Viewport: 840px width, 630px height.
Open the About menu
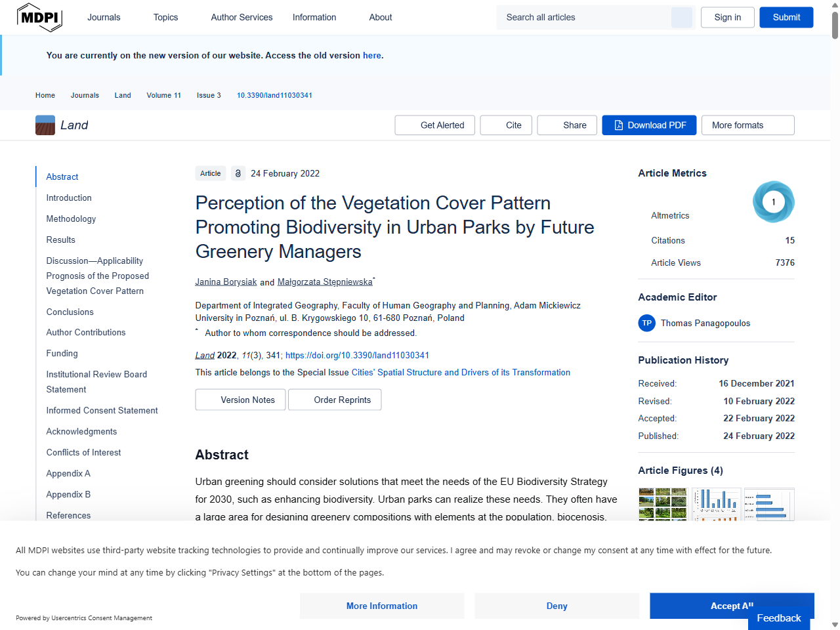tap(381, 17)
